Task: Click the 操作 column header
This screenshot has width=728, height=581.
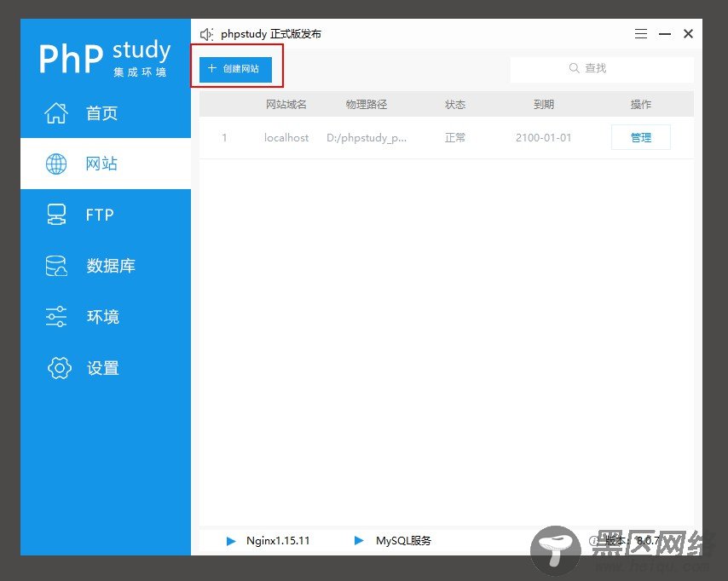Action: 641,105
